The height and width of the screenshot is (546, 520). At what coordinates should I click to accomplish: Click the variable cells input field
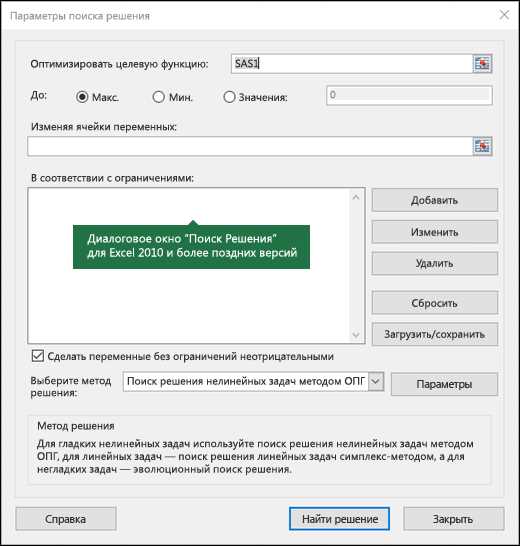(x=250, y=146)
